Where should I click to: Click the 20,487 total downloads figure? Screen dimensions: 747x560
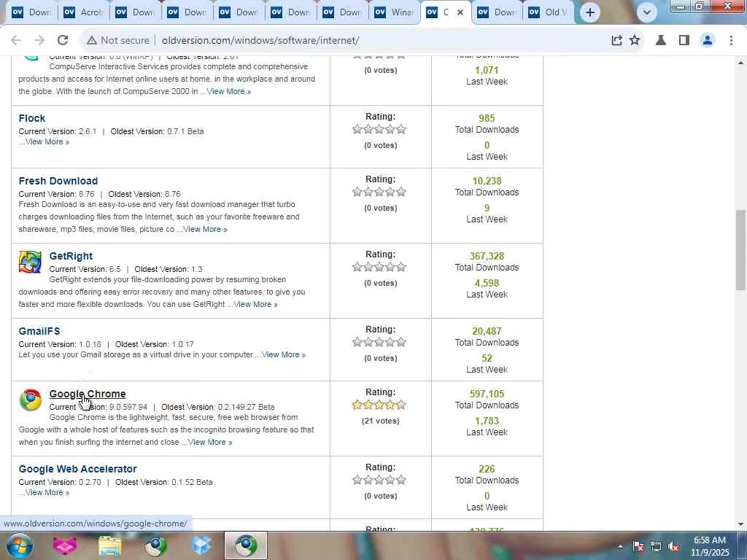487,331
